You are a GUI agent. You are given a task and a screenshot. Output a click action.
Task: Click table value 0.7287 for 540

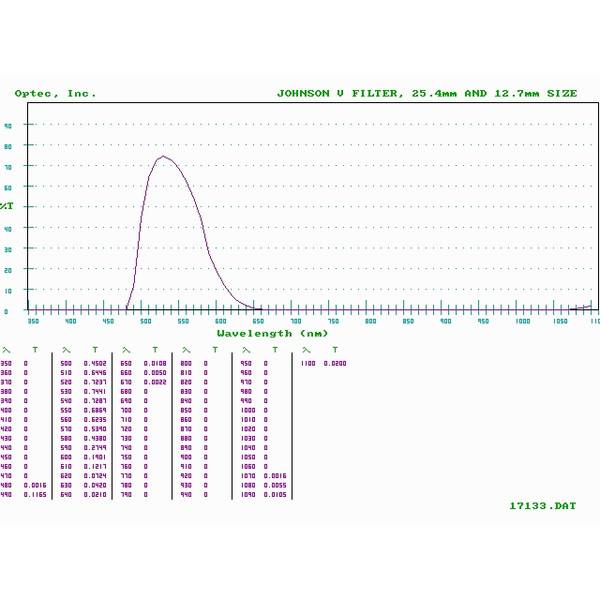tap(95, 401)
